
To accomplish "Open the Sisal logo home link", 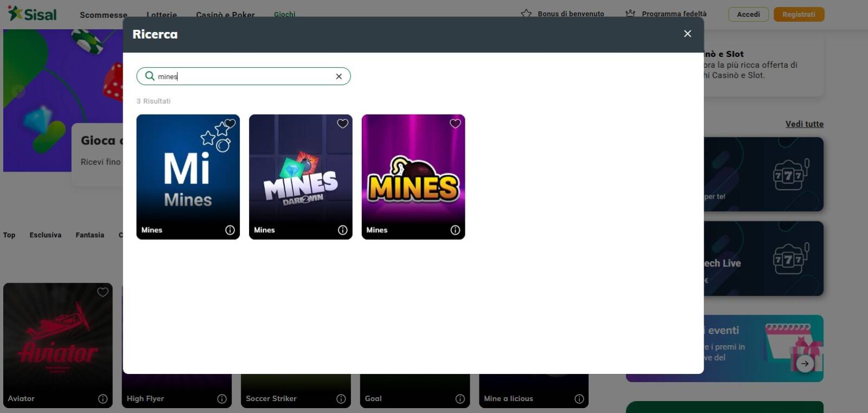I will coord(33,14).
